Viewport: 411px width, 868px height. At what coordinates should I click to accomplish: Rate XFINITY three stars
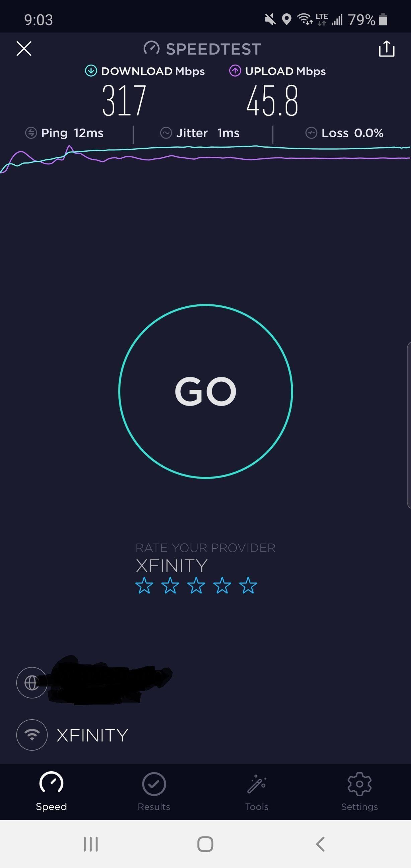coord(196,585)
